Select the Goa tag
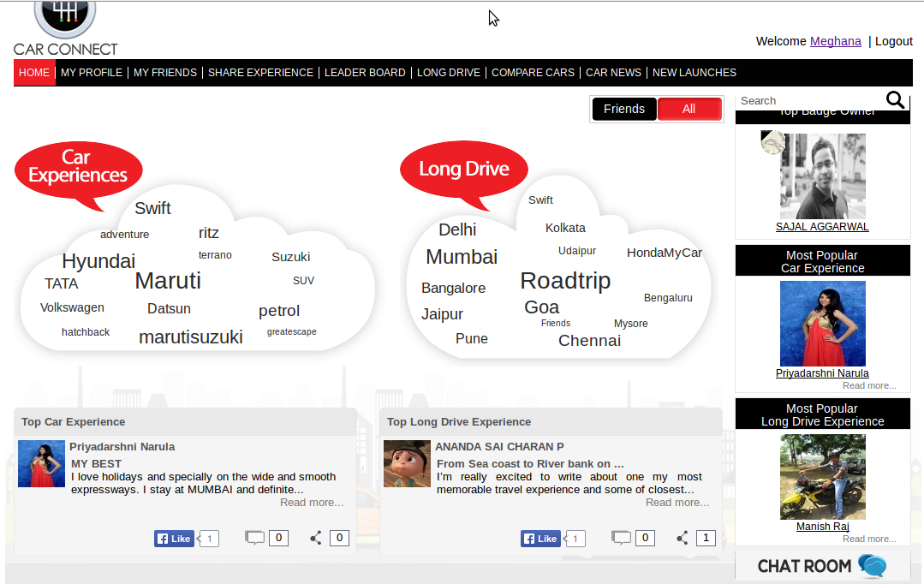 click(x=541, y=307)
